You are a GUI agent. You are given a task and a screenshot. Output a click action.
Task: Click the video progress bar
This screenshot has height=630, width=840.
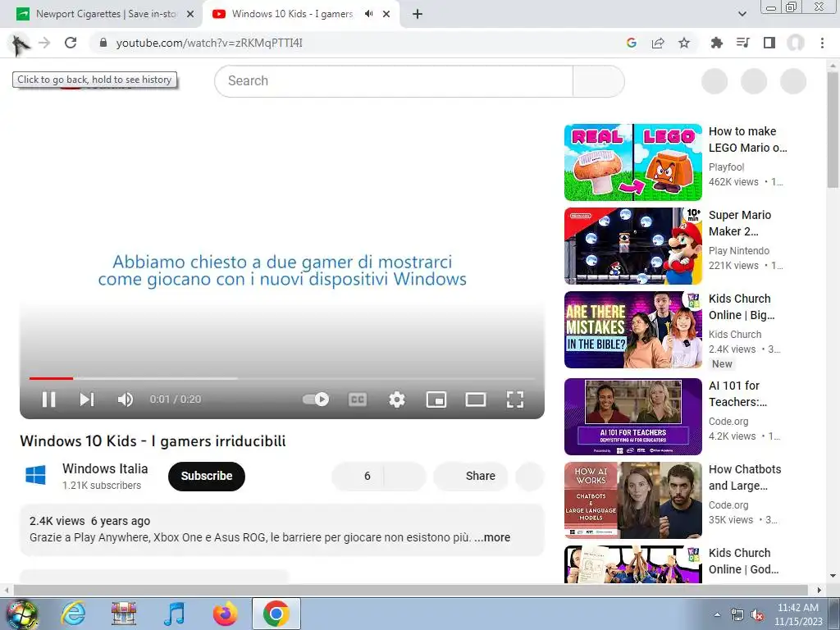point(282,378)
